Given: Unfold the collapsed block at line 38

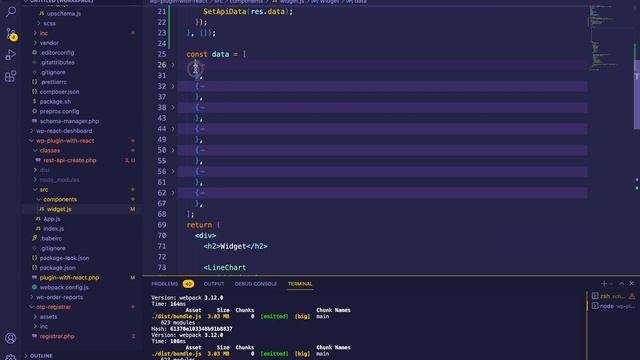Looking at the screenshot, I should point(173,107).
